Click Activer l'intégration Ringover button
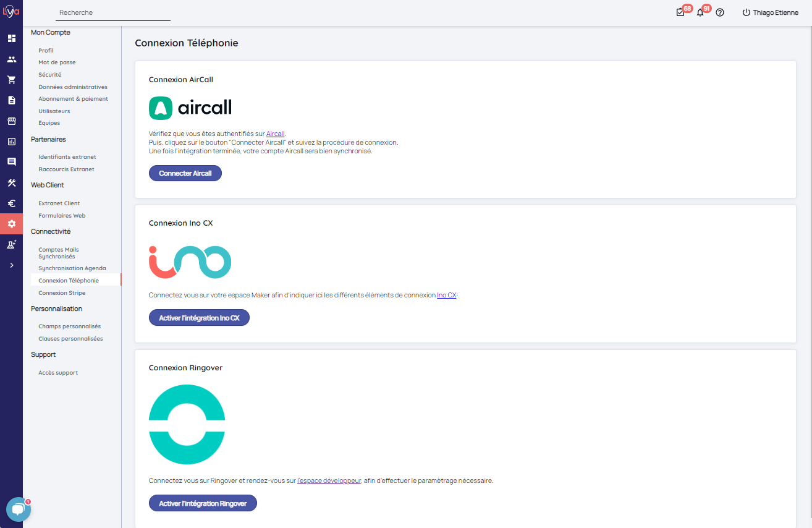Screen dimensions: 812x528 (x=203, y=503)
